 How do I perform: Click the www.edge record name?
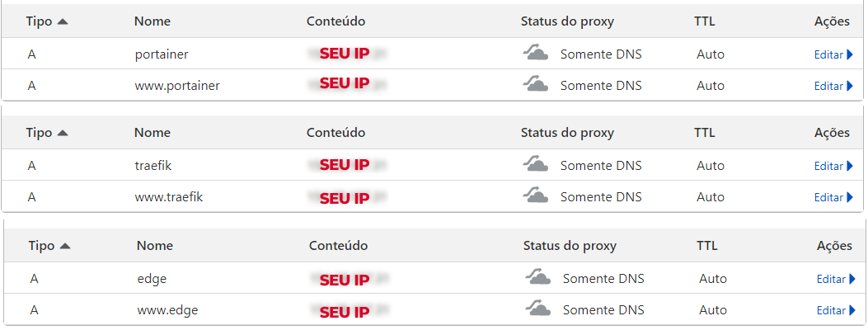click(x=167, y=311)
